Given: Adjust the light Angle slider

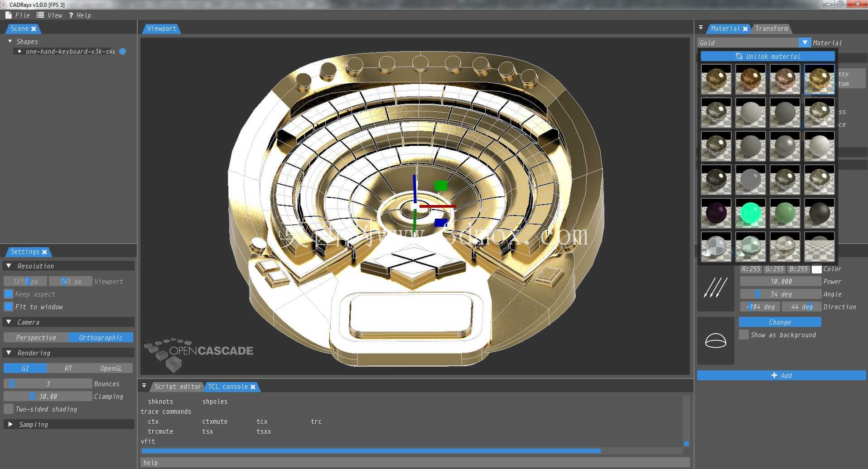Looking at the screenshot, I should click(781, 294).
